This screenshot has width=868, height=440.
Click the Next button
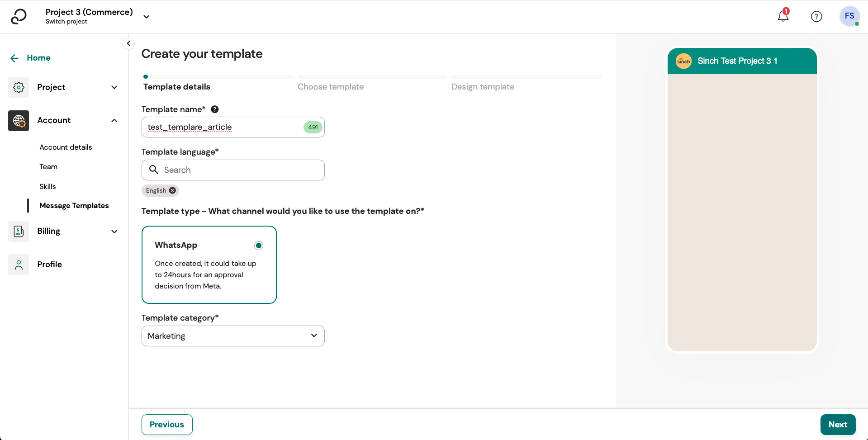pyautogui.click(x=837, y=424)
